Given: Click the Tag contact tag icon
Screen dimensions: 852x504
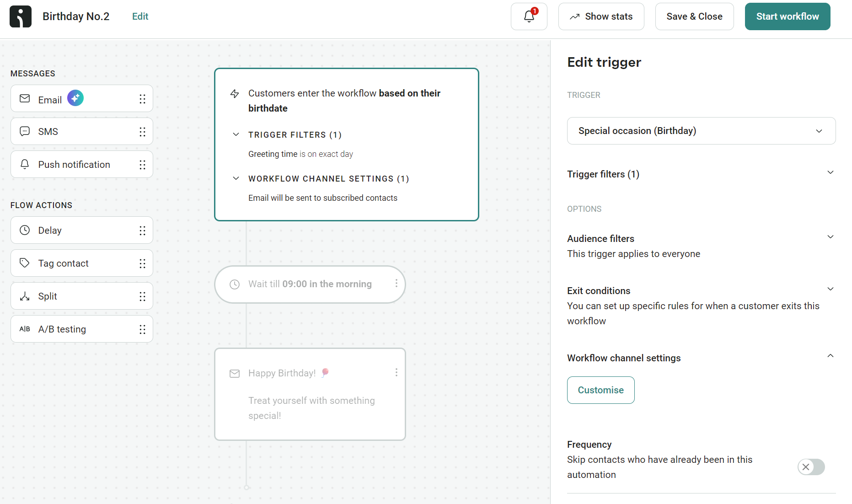Looking at the screenshot, I should [x=25, y=263].
